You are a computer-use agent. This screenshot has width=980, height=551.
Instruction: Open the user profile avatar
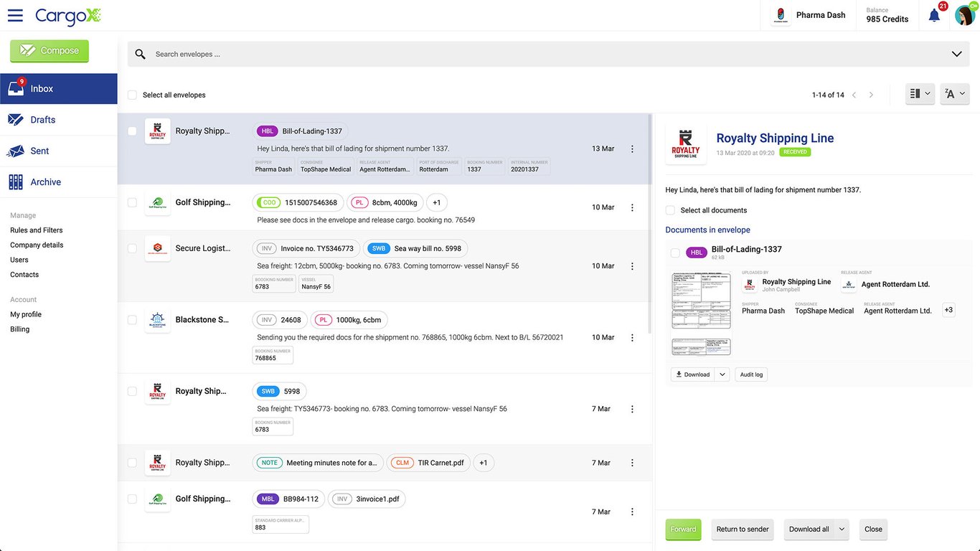tap(965, 15)
